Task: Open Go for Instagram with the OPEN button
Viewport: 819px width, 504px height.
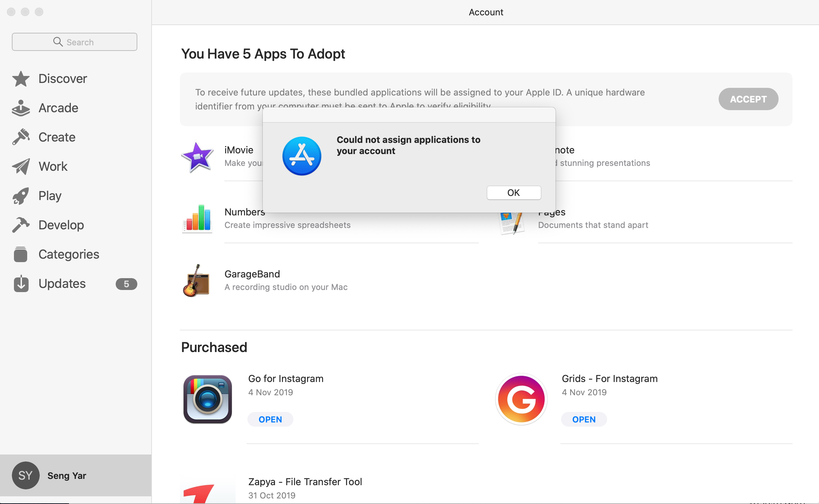Action: [270, 419]
